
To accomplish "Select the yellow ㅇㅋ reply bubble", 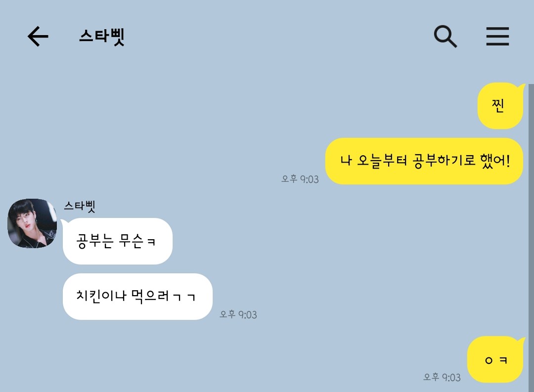I will click(x=495, y=359).
